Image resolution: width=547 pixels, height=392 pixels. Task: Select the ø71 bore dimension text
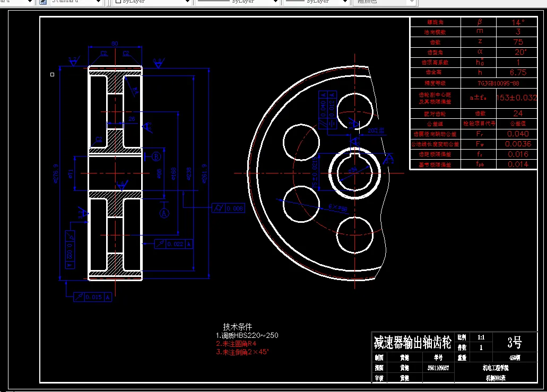(x=71, y=173)
